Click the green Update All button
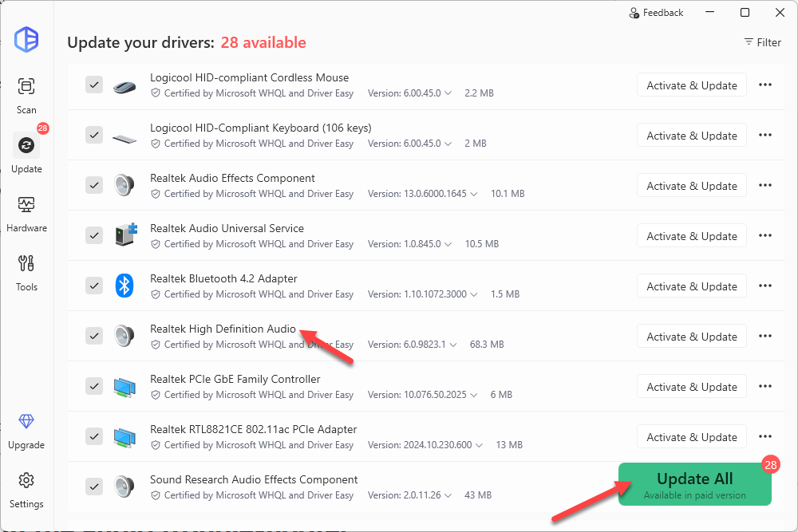The width and height of the screenshot is (798, 532). 694,483
